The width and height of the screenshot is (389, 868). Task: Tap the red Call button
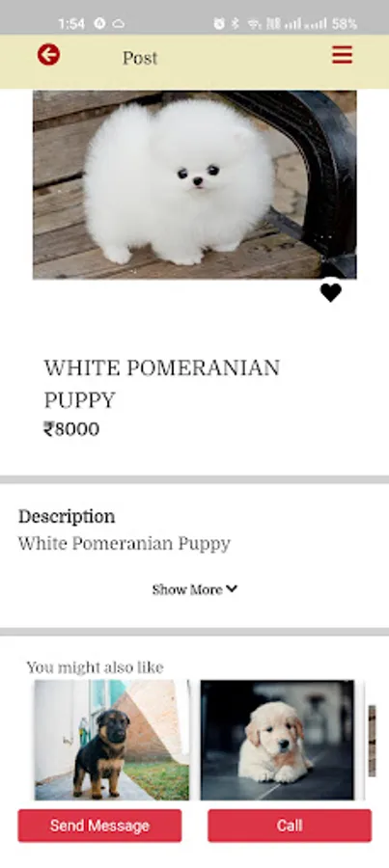290,826
